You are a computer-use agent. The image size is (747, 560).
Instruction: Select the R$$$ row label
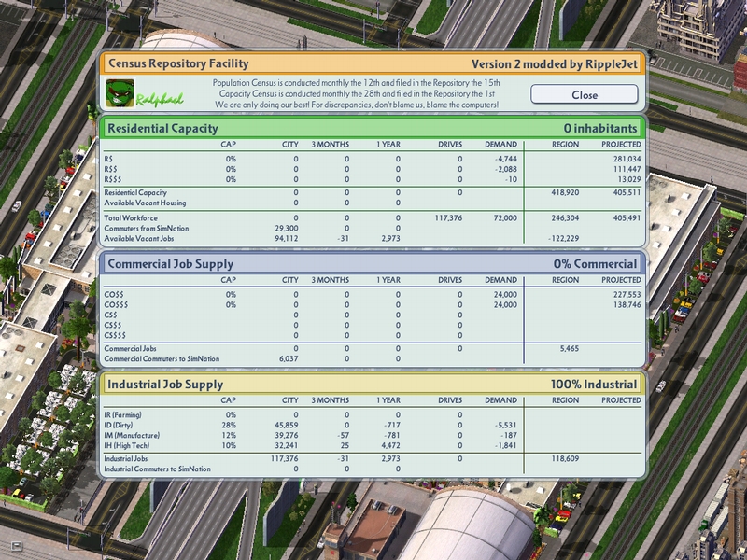pos(113,179)
